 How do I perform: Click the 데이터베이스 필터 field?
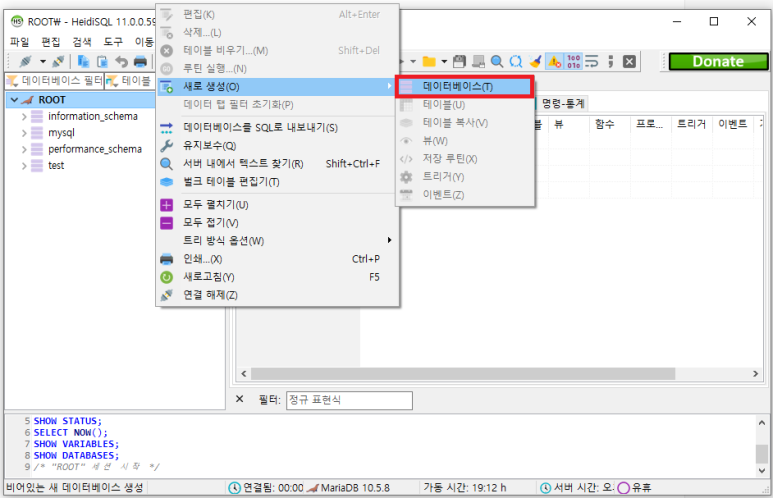54,80
